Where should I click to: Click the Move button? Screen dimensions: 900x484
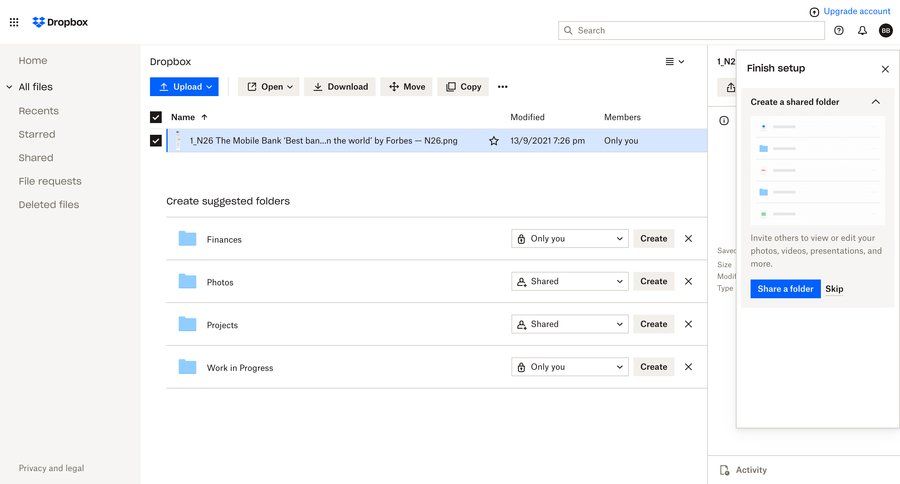(406, 87)
